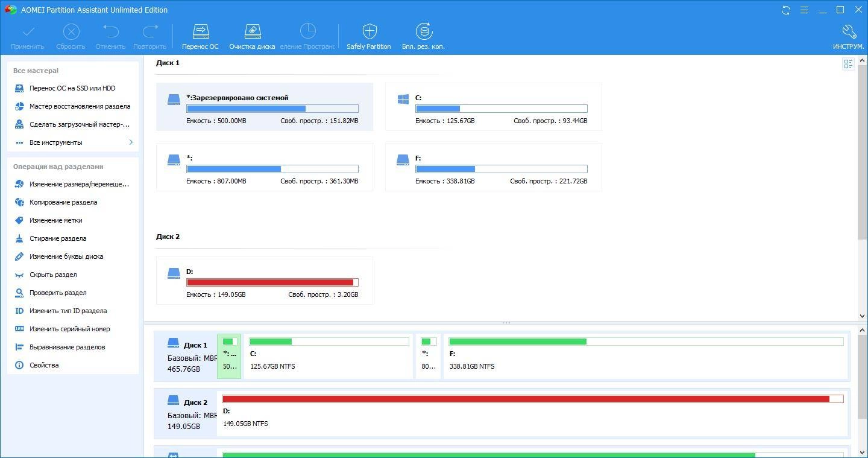Select the D: partition card on Диск 2
Viewport: 868px width, 458px height.
(264, 281)
